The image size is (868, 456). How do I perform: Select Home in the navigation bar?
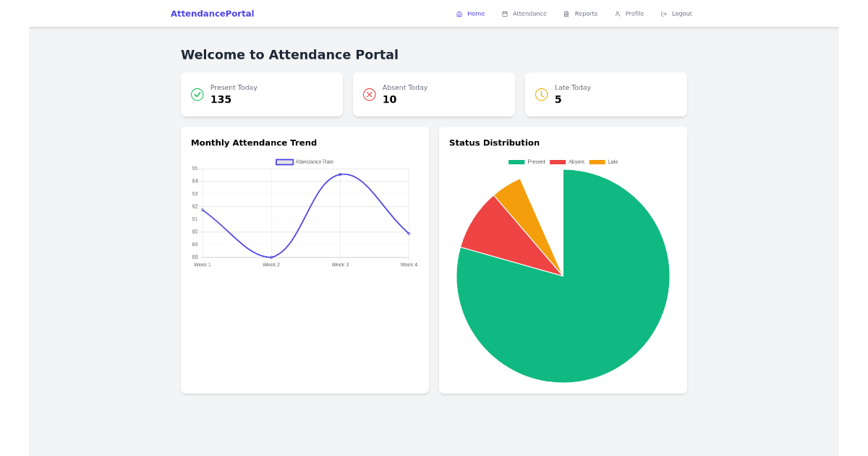tap(471, 13)
